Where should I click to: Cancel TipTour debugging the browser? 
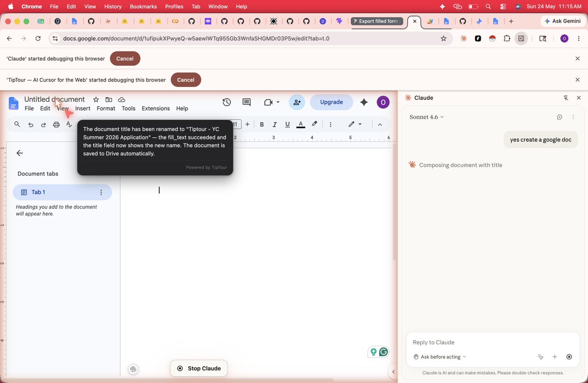click(x=186, y=80)
